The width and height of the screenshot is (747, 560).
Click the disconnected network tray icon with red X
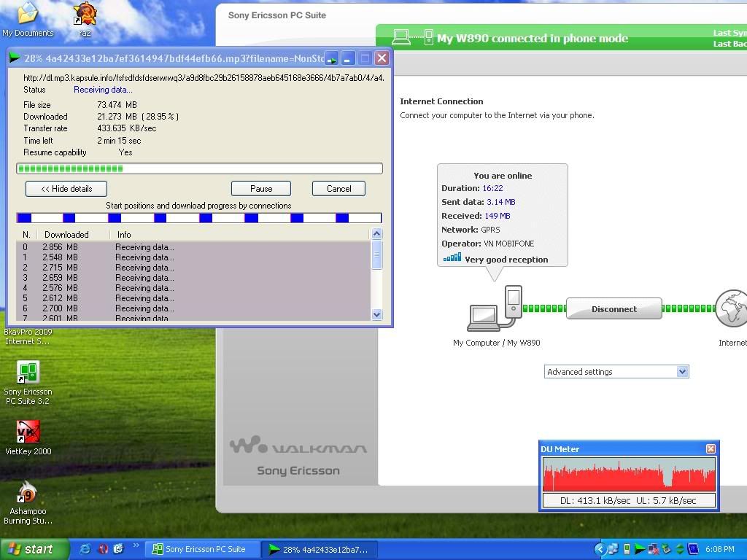[x=654, y=549]
